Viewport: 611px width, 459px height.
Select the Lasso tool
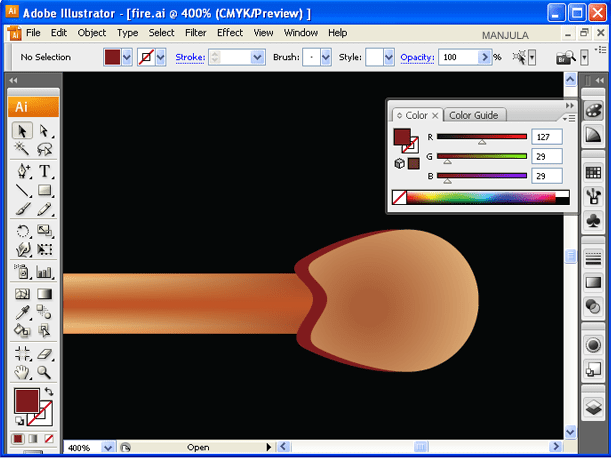(x=44, y=148)
